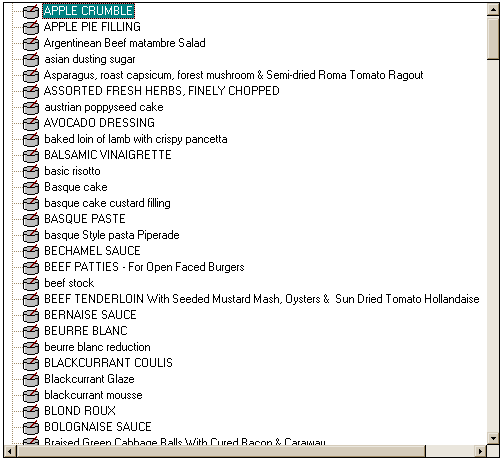
Task: Click the recipe icon beside BEURRE BLANC
Action: pyautogui.click(x=31, y=331)
